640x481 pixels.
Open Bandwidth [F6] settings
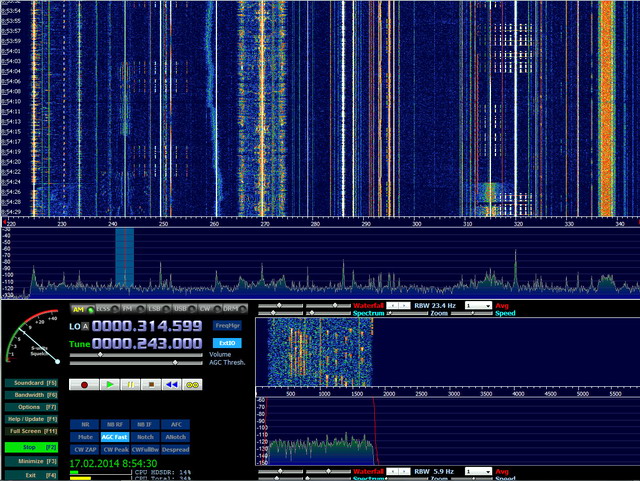point(31,395)
